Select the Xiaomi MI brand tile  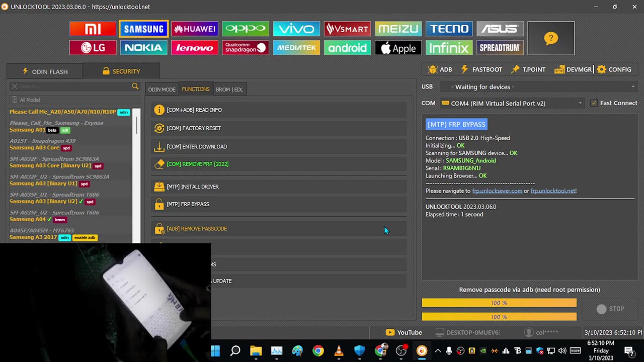[93, 29]
